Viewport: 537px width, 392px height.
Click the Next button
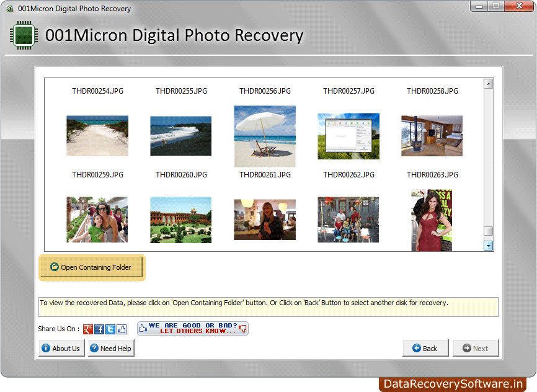click(x=476, y=348)
